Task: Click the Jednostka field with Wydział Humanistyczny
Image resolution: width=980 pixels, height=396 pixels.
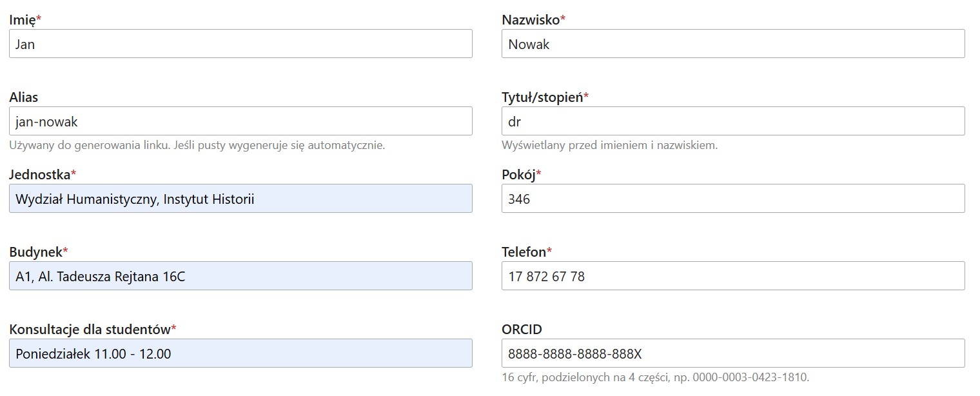Action: [x=240, y=199]
